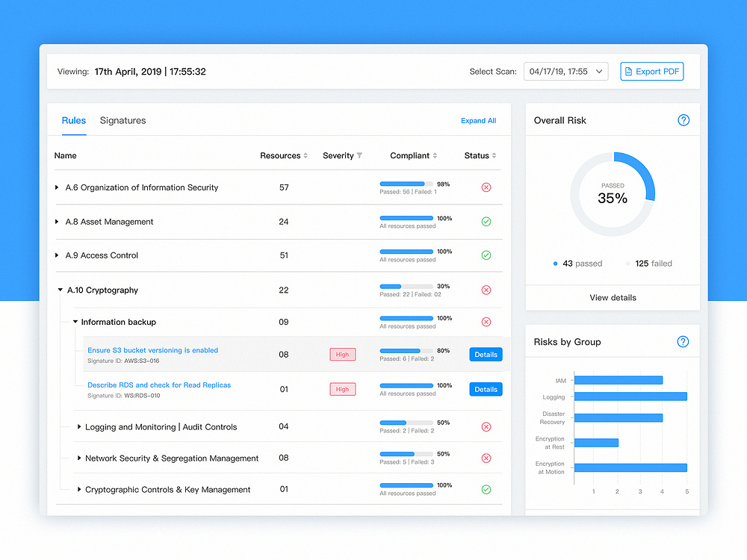Image resolution: width=747 pixels, height=560 pixels.
Task: Click the passed icon beside Cryptographic Controls row
Action: [486, 489]
